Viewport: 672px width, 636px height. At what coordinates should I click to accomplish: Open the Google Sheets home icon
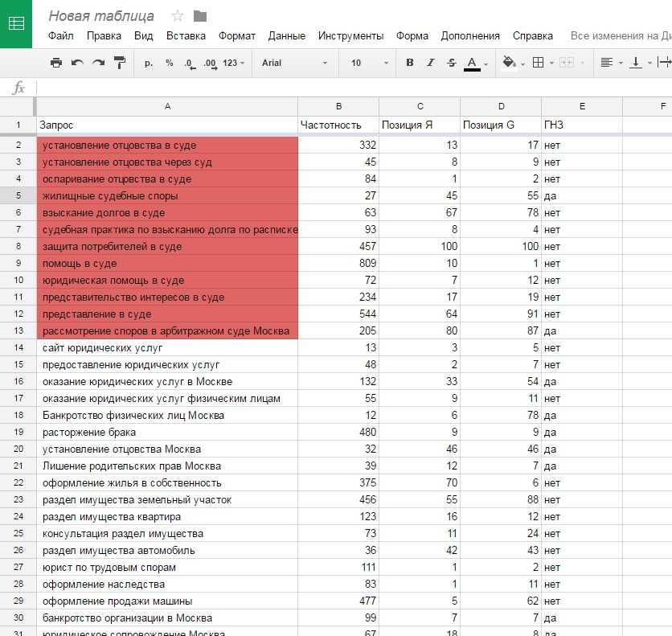[x=16, y=23]
